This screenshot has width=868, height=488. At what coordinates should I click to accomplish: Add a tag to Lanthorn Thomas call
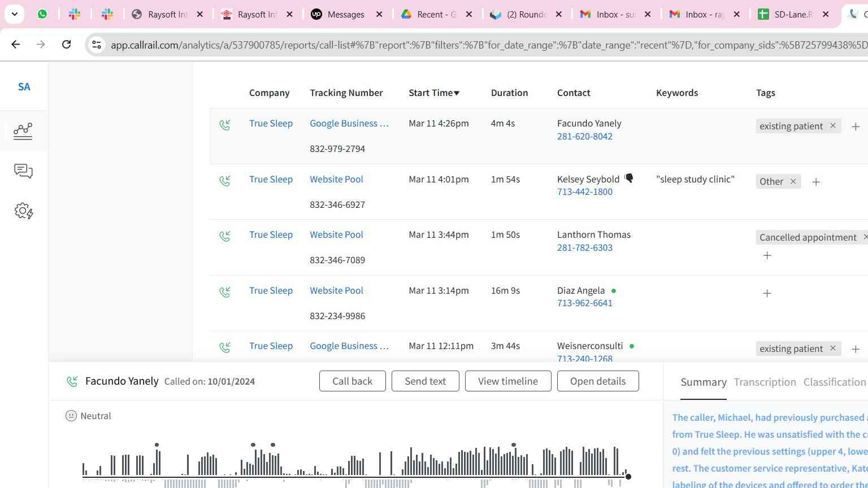(767, 255)
